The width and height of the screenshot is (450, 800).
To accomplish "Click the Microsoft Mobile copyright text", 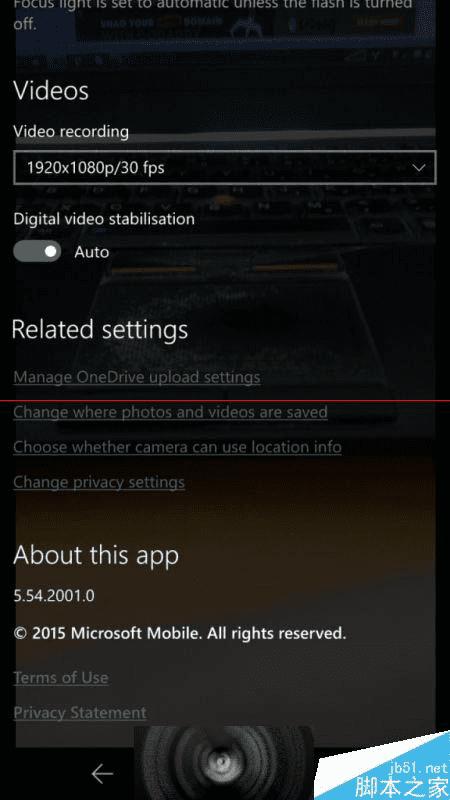I will pos(180,634).
